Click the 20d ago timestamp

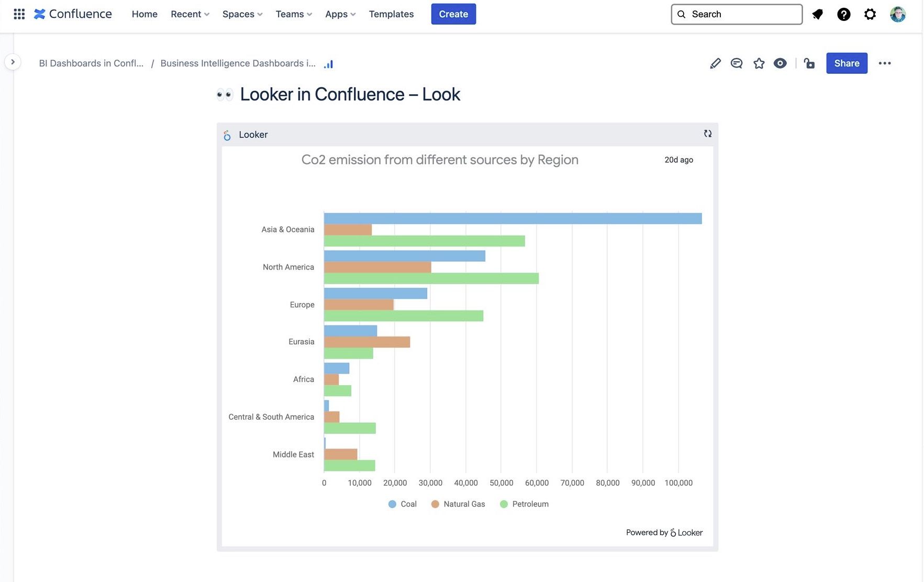pyautogui.click(x=679, y=160)
